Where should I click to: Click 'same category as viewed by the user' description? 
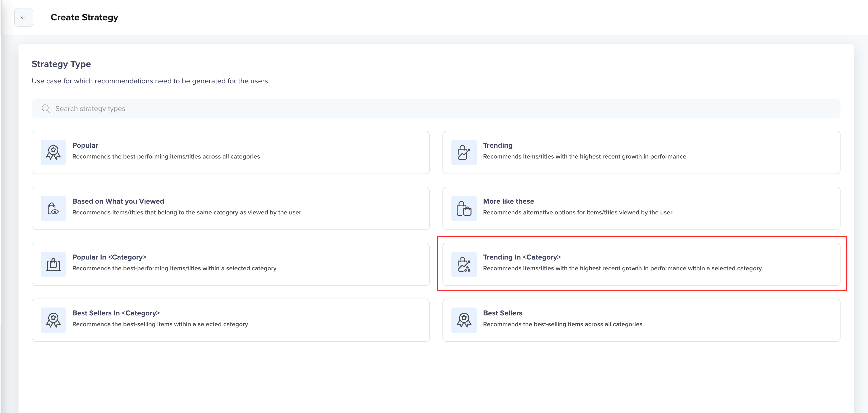(x=187, y=212)
